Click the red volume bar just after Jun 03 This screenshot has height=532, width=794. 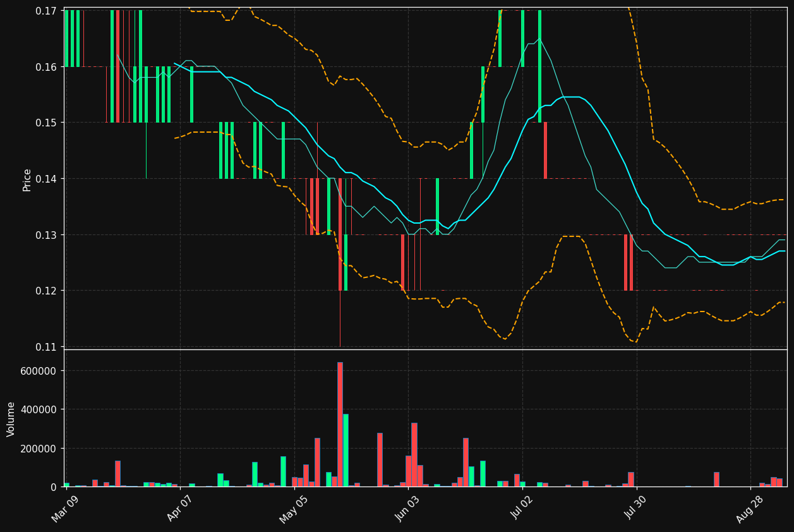[414, 455]
